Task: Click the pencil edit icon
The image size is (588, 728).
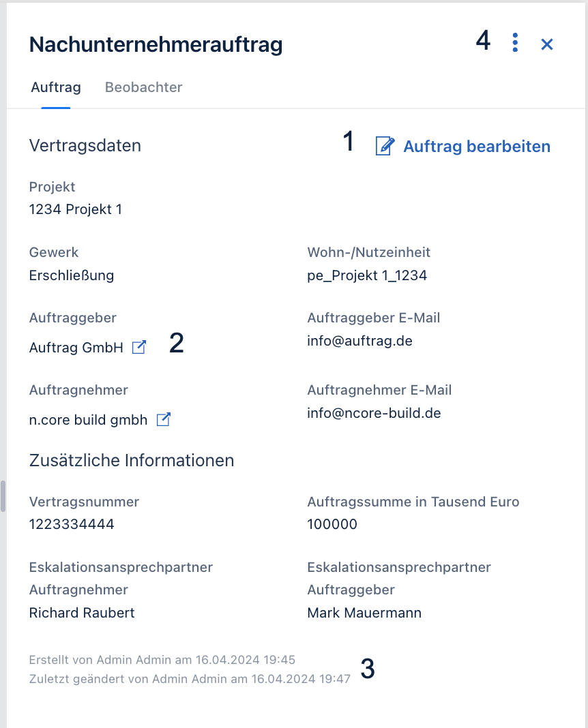Action: [x=385, y=146]
